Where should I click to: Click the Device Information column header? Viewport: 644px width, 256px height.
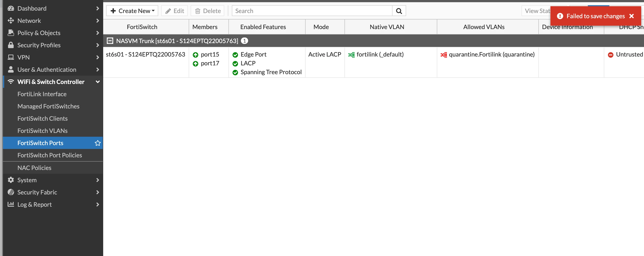point(571,27)
